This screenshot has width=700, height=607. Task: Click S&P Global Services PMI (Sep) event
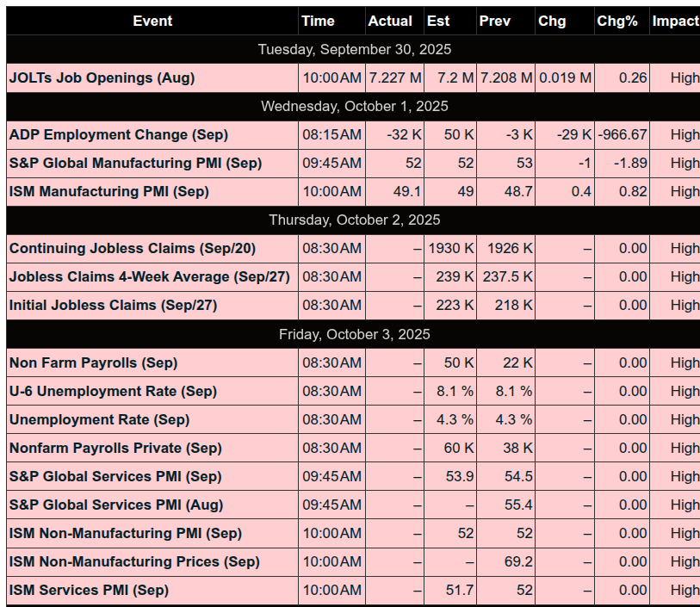[115, 477]
